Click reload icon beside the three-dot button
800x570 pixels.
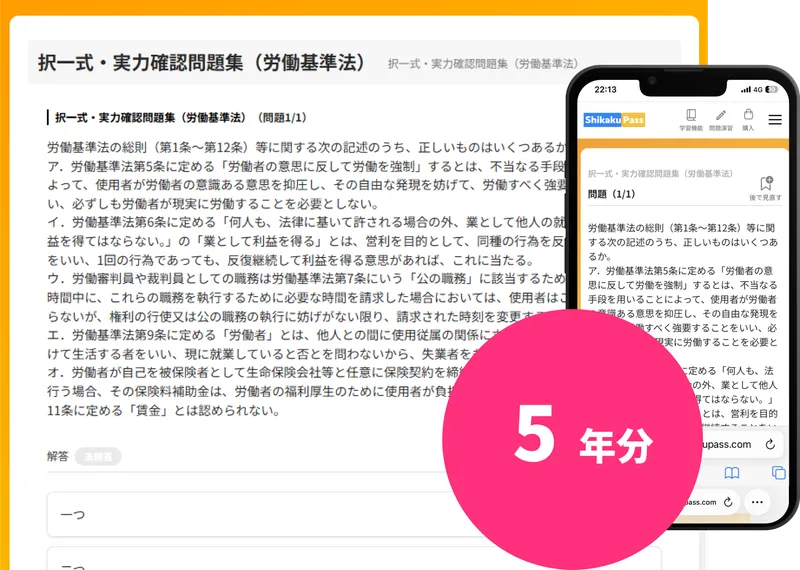click(x=728, y=502)
